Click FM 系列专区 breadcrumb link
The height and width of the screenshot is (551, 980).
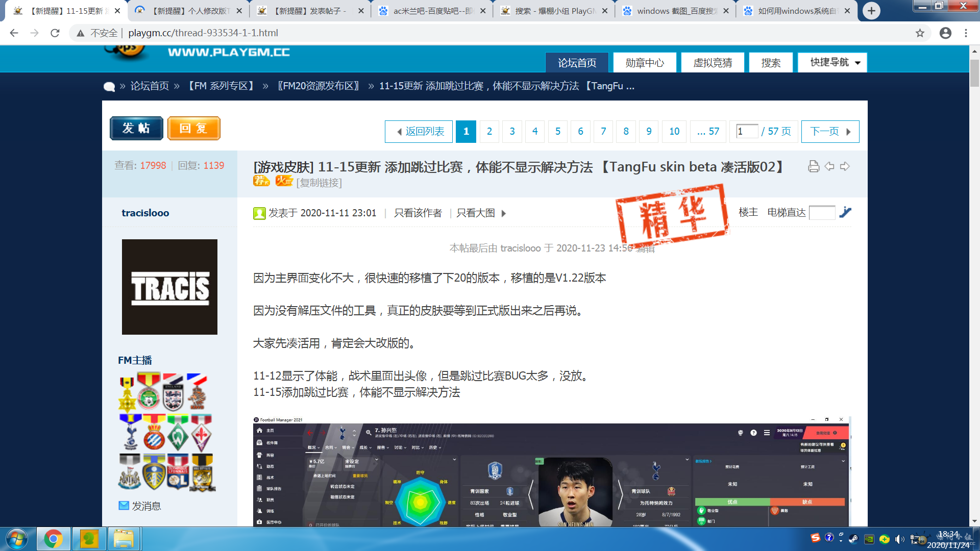coord(222,86)
